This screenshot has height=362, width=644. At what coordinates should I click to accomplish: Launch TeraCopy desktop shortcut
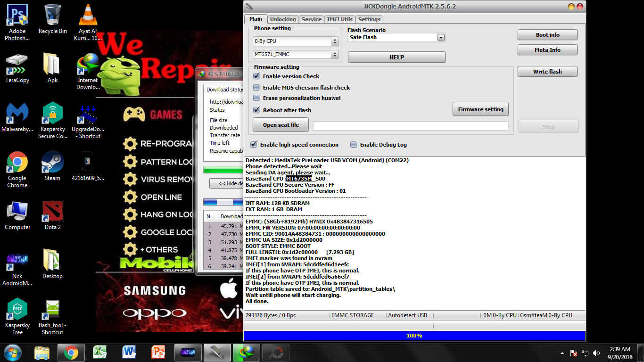coord(17,68)
